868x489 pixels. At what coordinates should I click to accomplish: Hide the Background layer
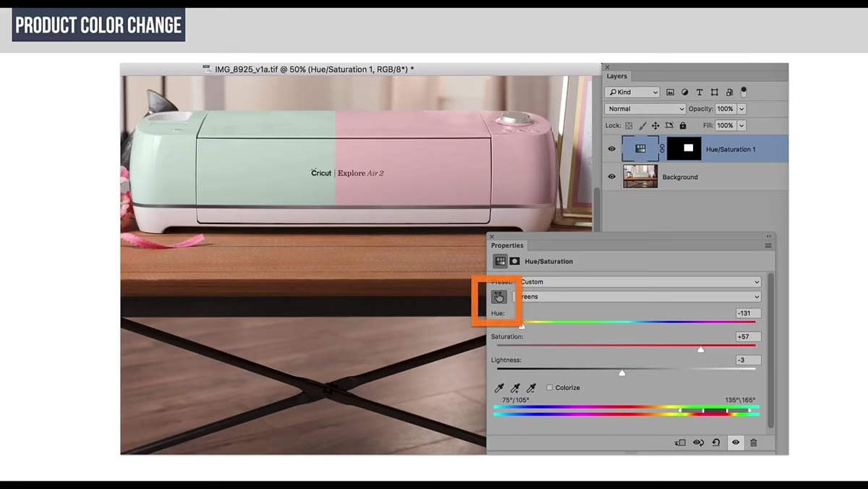pyautogui.click(x=612, y=177)
